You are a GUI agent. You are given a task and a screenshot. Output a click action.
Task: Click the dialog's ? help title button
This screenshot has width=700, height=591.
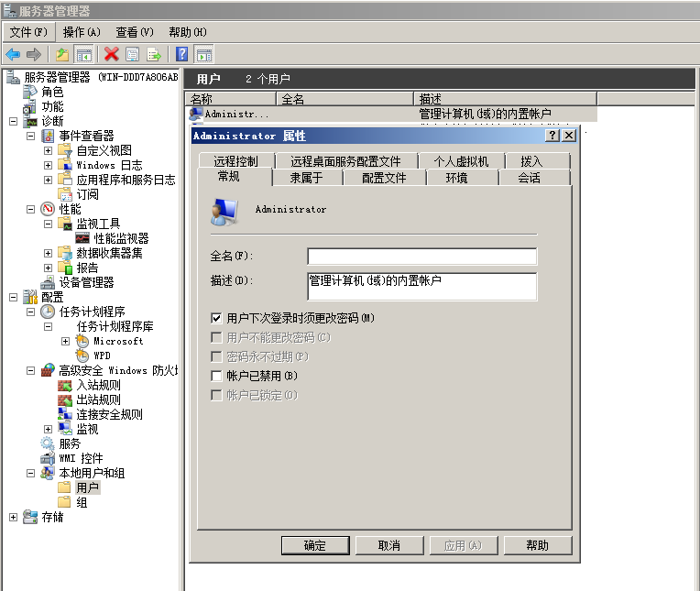tap(552, 136)
